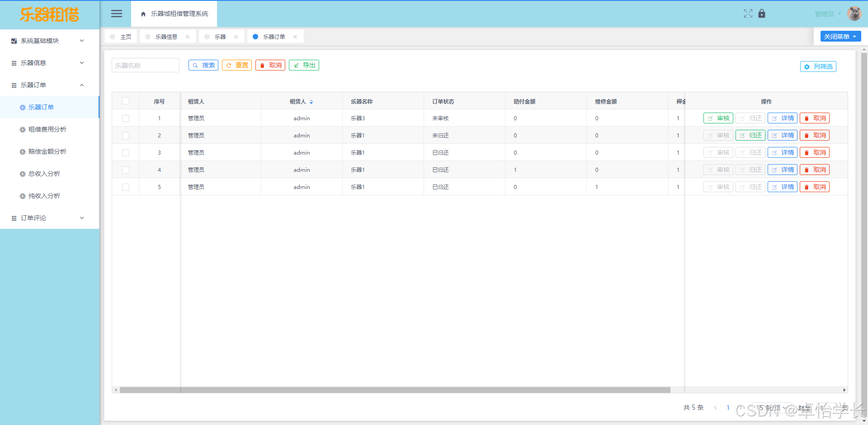Close the 乐器订单 tab
Image resolution: width=868 pixels, height=425 pixels.
[295, 37]
